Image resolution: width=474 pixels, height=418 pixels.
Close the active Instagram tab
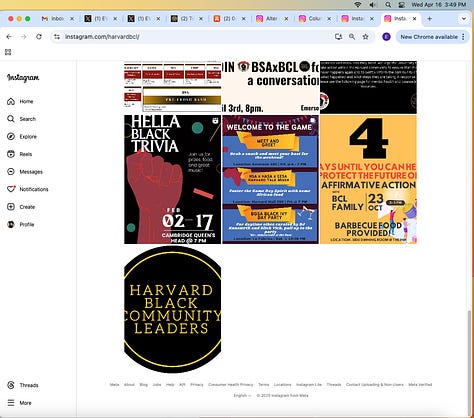click(414, 19)
